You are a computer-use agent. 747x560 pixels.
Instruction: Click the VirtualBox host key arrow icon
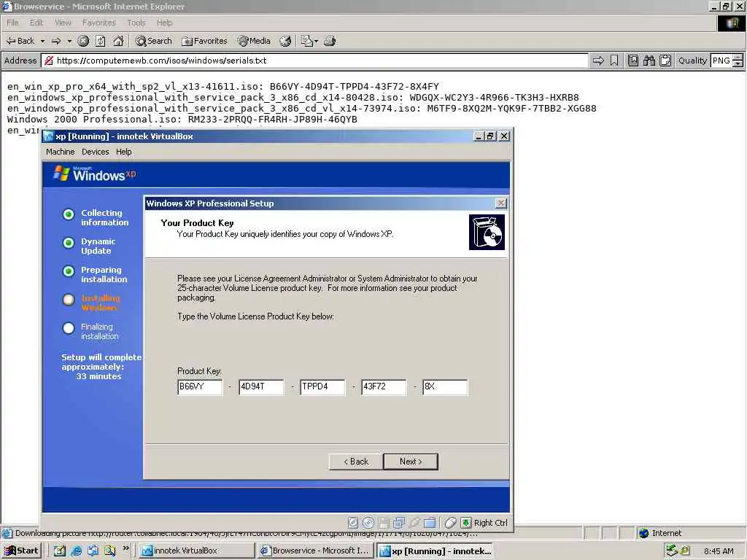[466, 522]
